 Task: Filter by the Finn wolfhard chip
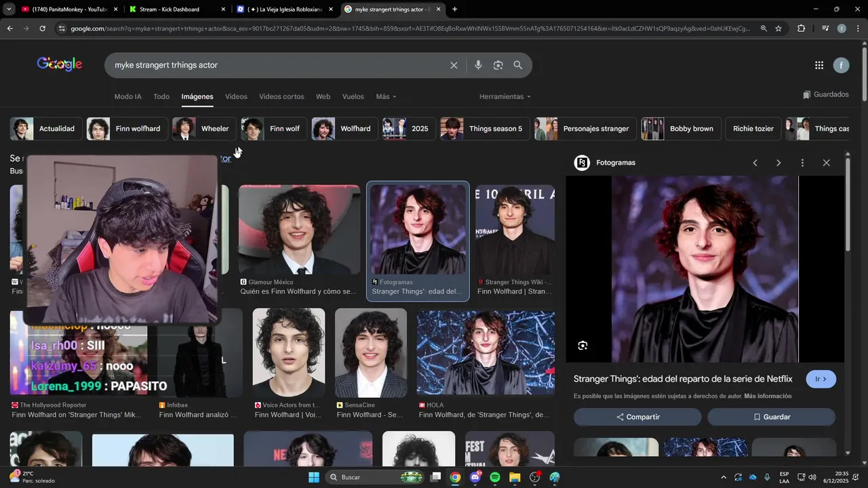pos(127,129)
